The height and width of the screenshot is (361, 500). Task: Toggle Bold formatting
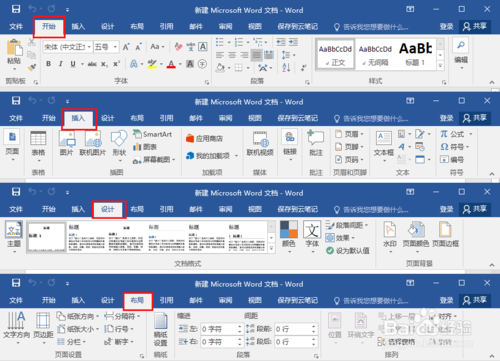pos(49,64)
